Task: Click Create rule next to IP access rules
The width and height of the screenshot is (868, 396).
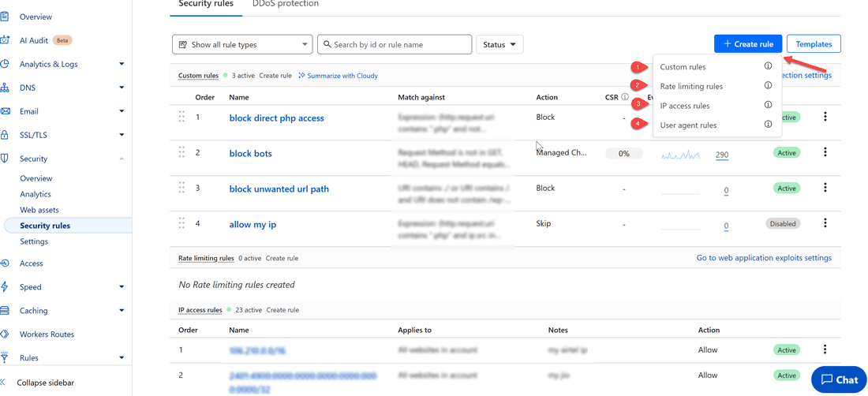Action: click(282, 310)
